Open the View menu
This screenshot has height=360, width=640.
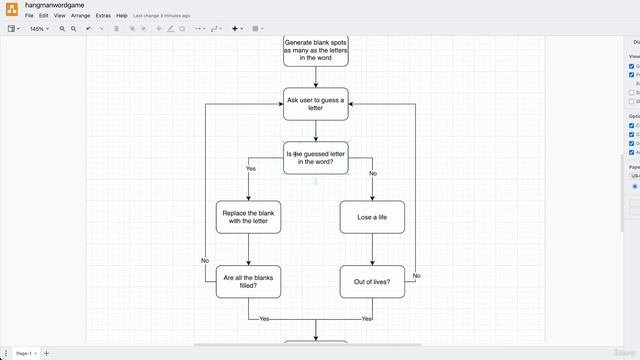pyautogui.click(x=60, y=16)
